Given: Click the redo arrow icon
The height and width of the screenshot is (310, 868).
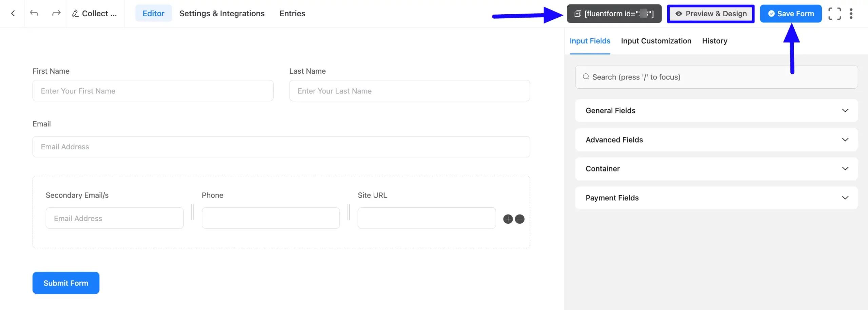Looking at the screenshot, I should coord(56,13).
